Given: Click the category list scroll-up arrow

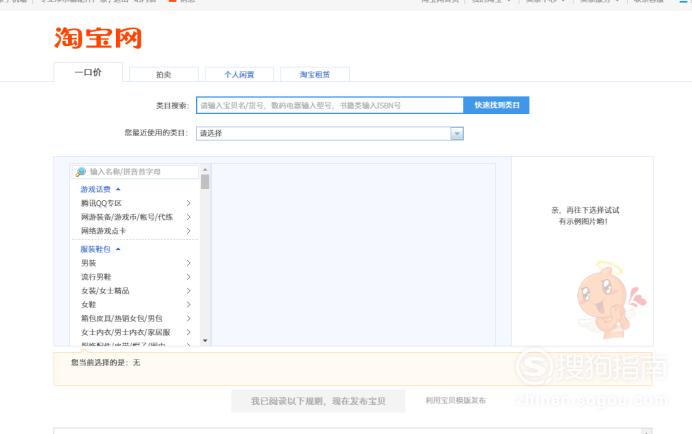Looking at the screenshot, I should pyautogui.click(x=205, y=170).
